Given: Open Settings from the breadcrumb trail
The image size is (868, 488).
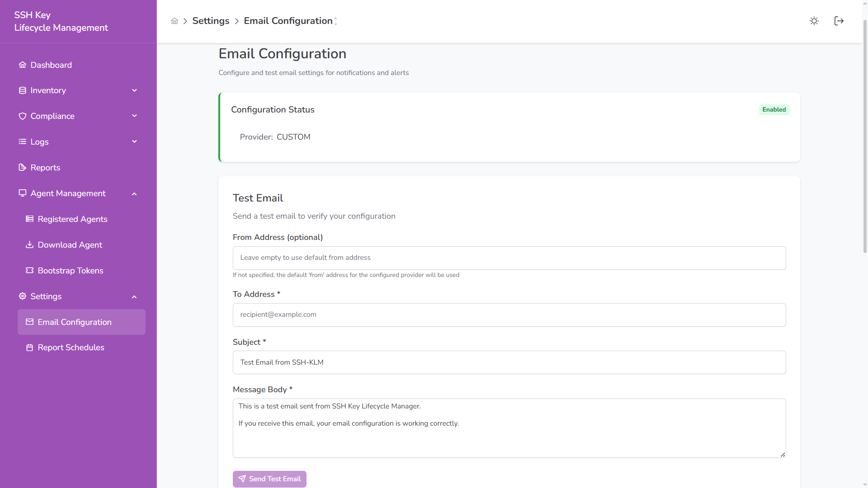Looking at the screenshot, I should coord(211,21).
